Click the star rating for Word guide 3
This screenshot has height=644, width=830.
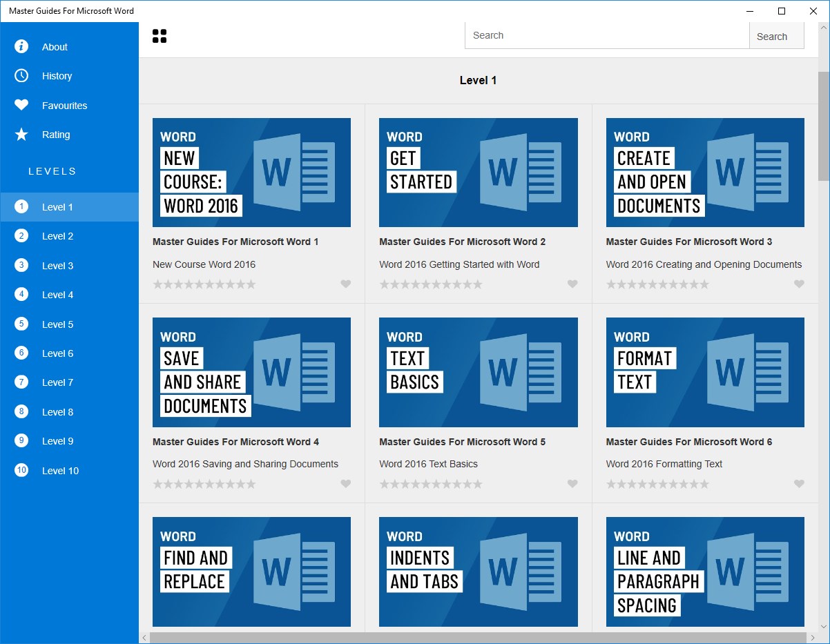click(x=658, y=284)
